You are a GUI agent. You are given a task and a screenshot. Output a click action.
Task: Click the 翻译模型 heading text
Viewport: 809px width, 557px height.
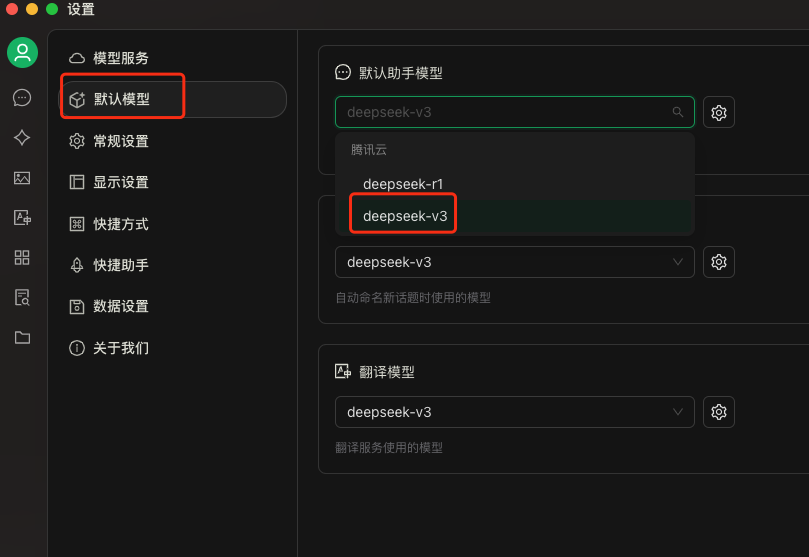tap(386, 372)
